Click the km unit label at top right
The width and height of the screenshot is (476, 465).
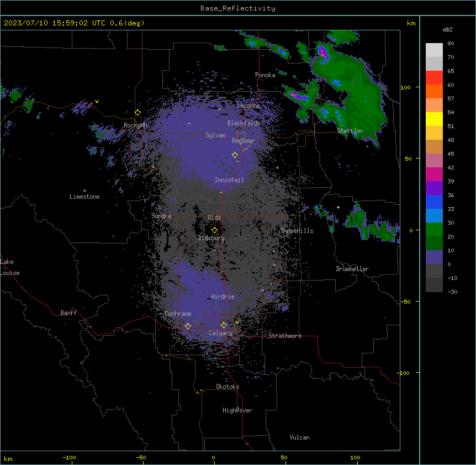click(411, 23)
